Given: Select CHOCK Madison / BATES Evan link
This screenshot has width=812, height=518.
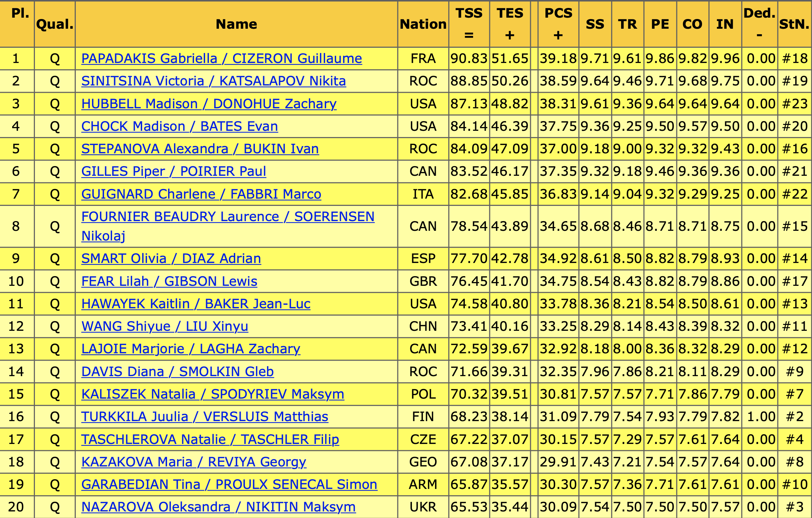Looking at the screenshot, I should (179, 126).
